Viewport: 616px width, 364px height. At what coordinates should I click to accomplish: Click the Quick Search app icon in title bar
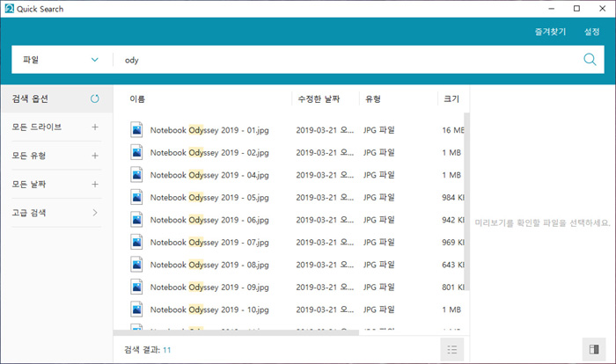[x=9, y=8]
